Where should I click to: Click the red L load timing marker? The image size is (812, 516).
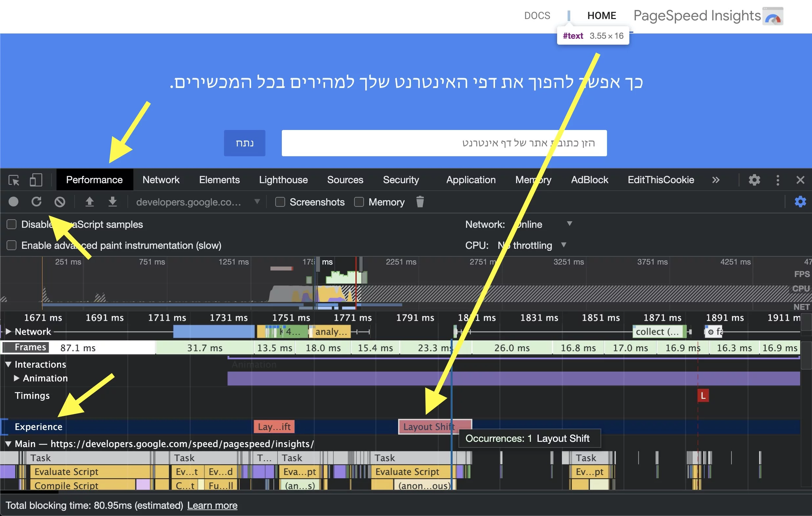click(x=703, y=395)
